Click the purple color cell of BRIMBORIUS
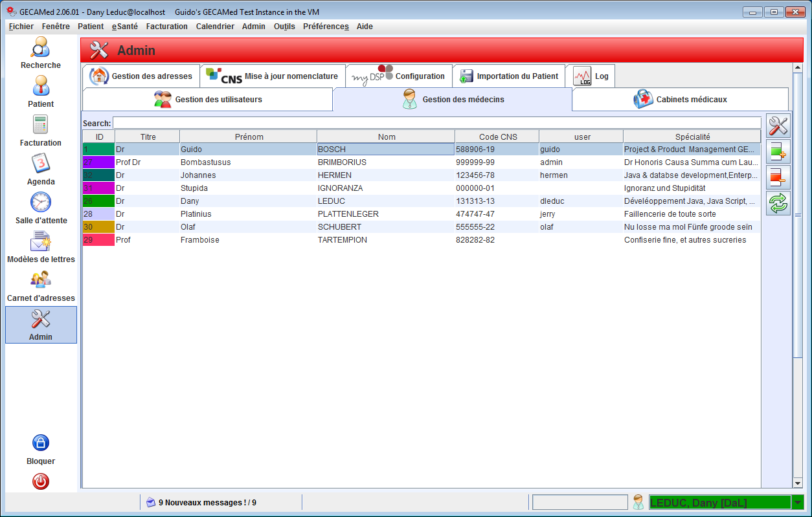Viewport: 812px width, 517px height. click(98, 162)
